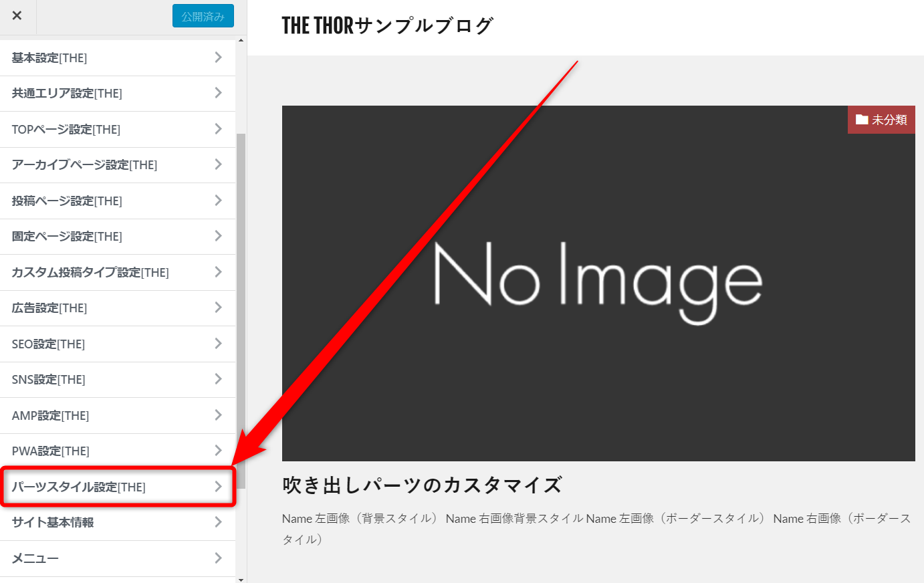Open post title 吹き出しパーツのカスタマイズ
Screen dimensions: 924x583
coord(422,485)
